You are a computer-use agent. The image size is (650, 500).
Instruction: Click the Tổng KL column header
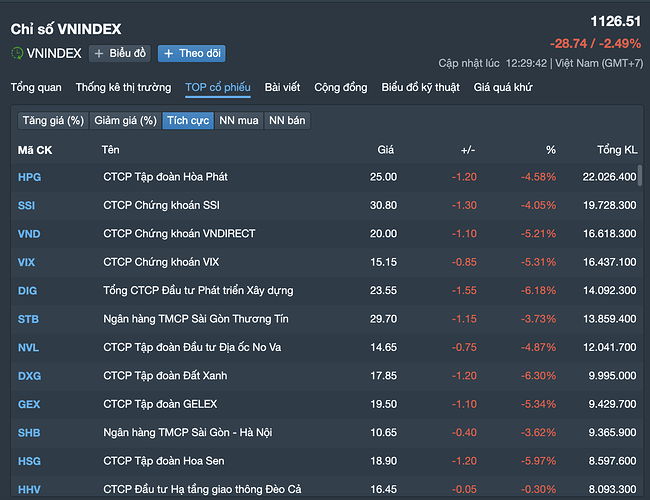coord(616,150)
